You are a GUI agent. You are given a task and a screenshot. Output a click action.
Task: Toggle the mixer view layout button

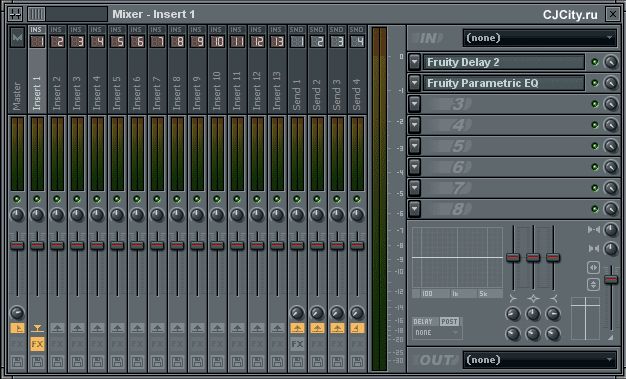pyautogui.click(x=36, y=14)
